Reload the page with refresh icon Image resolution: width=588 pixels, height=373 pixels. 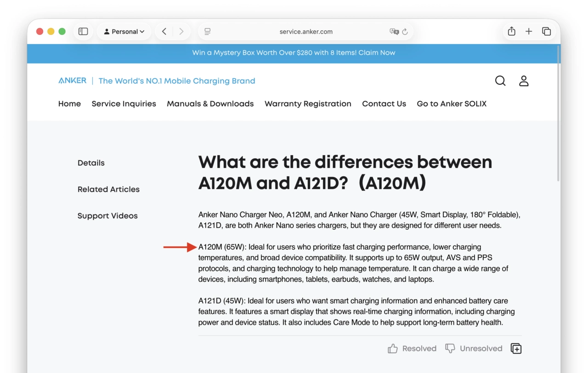tap(405, 32)
